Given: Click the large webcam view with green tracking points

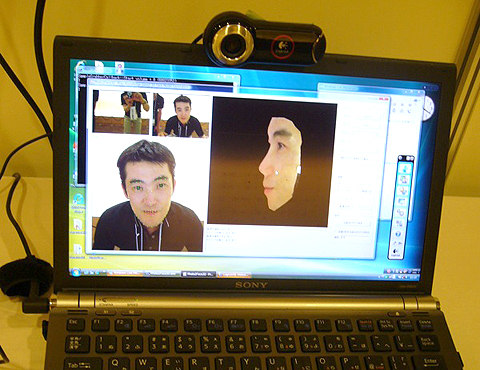Looking at the screenshot, I should pyautogui.click(x=148, y=195).
